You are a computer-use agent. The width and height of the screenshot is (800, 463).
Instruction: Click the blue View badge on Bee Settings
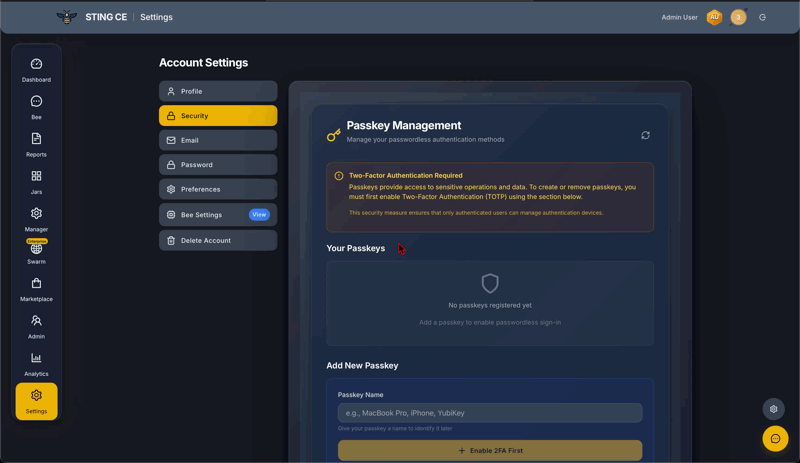point(259,214)
